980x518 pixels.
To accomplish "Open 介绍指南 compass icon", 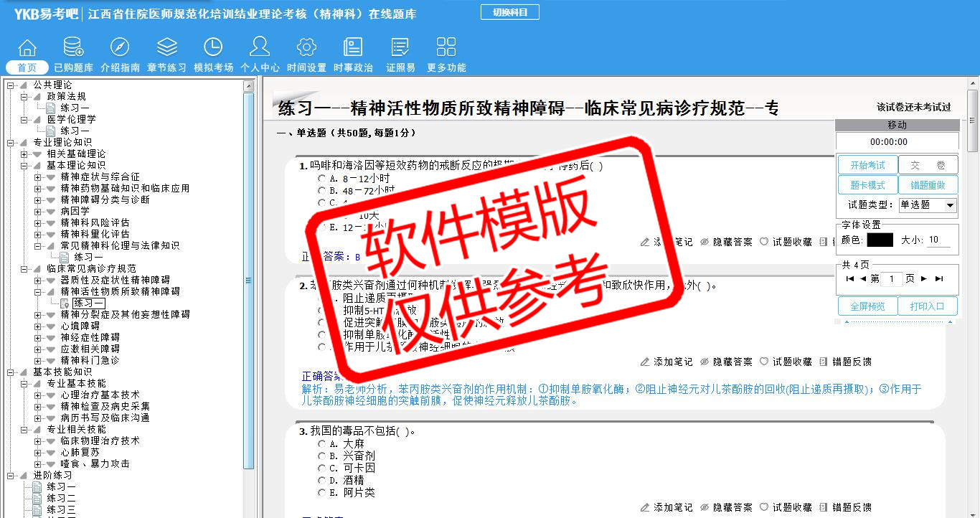I will click(120, 48).
